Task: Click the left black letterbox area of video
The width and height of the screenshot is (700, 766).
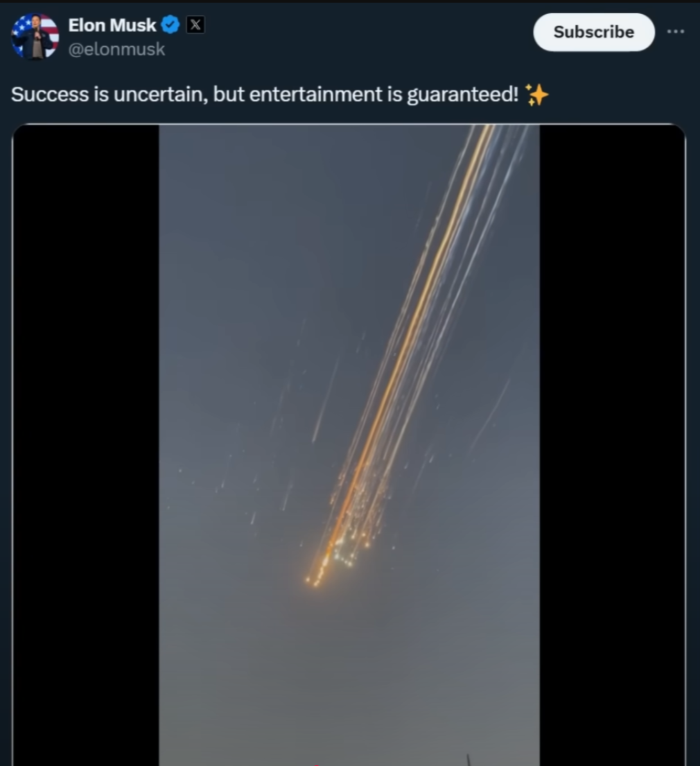Action: point(86,444)
